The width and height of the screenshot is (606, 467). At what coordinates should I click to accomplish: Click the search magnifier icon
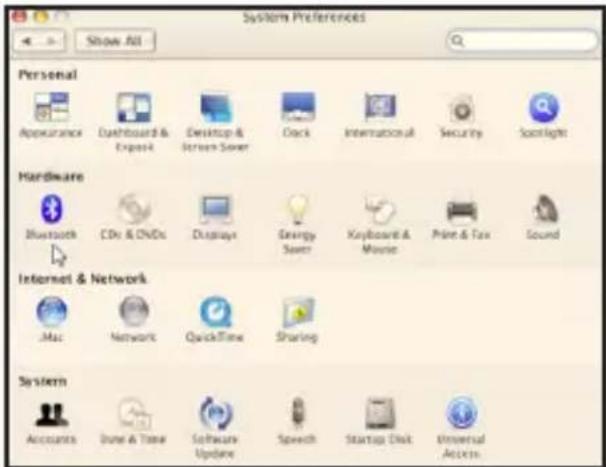point(458,40)
